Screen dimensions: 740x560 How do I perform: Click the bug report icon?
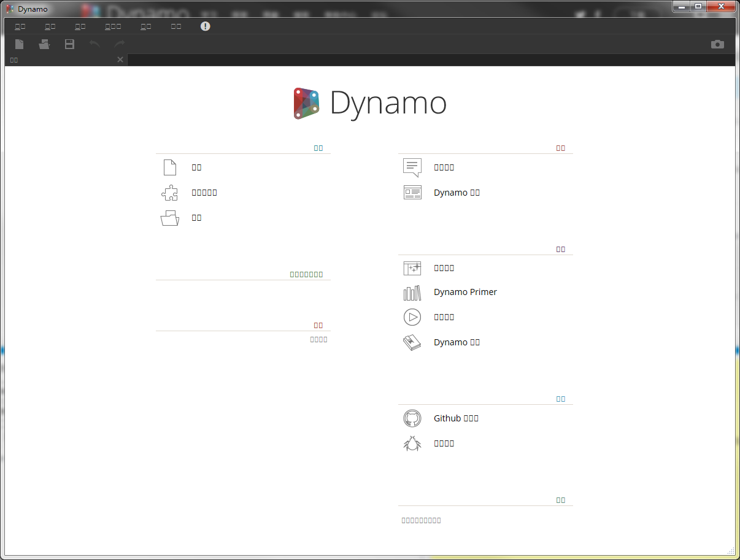pyautogui.click(x=412, y=443)
